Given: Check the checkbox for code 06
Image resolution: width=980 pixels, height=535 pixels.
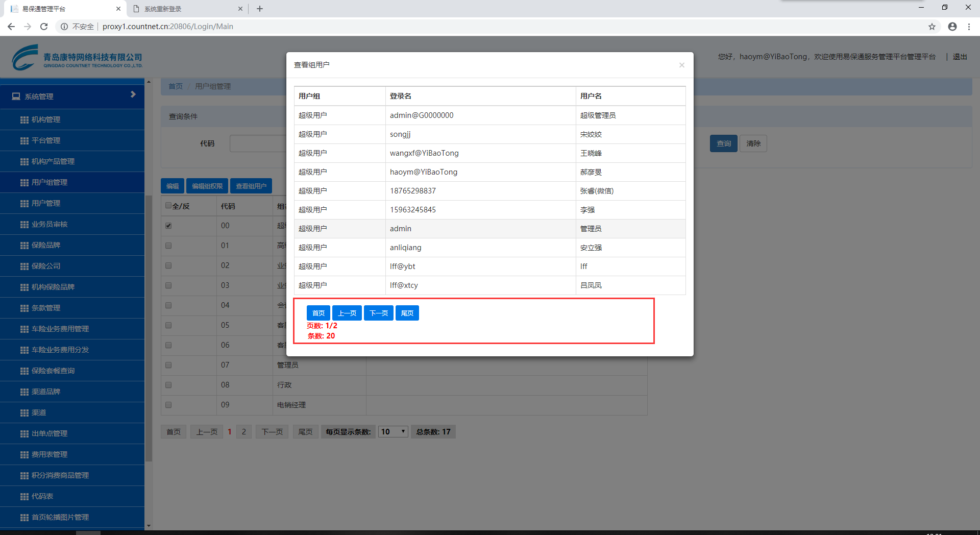Looking at the screenshot, I should coord(168,345).
